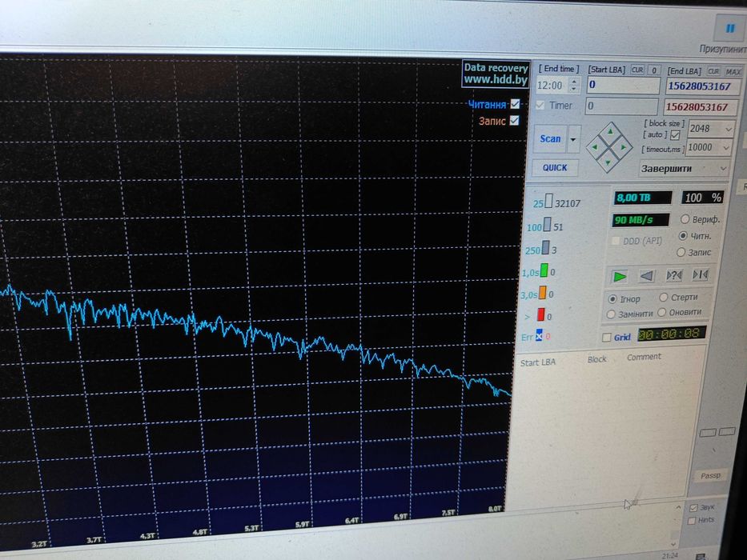The image size is (747, 560).
Task: Click the up arrow on the navigation diamond
Action: pyautogui.click(x=610, y=132)
